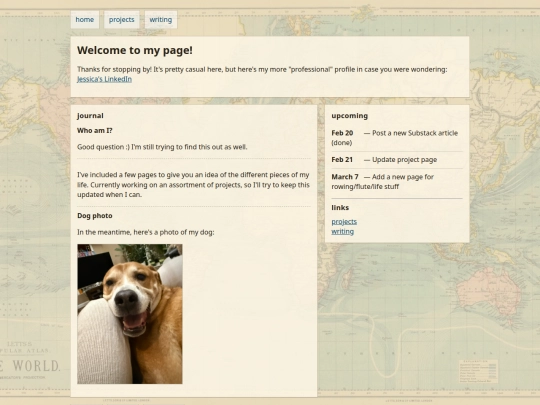
Task: Click 'In the meantime, here's a photo' text
Action: point(146,232)
